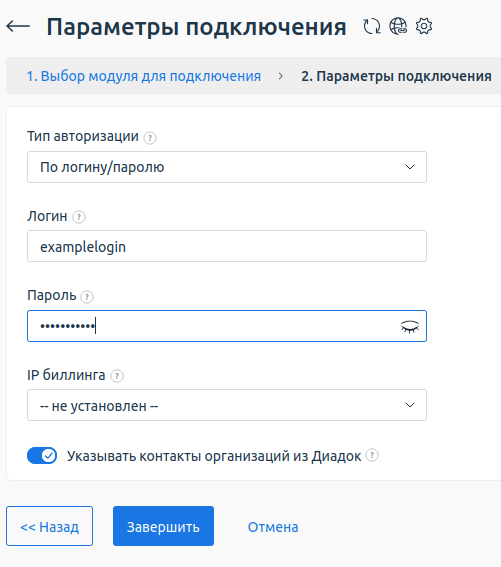
Task: Go back using the left arrow icon
Action: click(18, 26)
